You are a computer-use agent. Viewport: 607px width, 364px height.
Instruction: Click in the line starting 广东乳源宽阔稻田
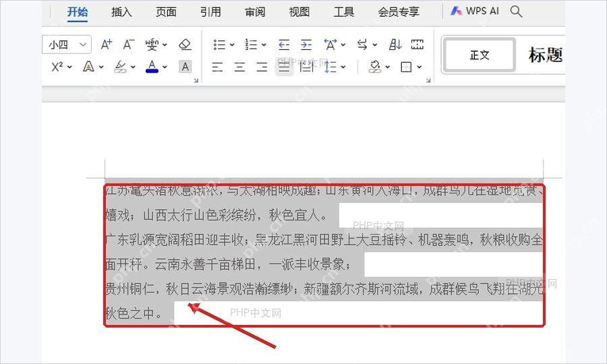pos(324,240)
